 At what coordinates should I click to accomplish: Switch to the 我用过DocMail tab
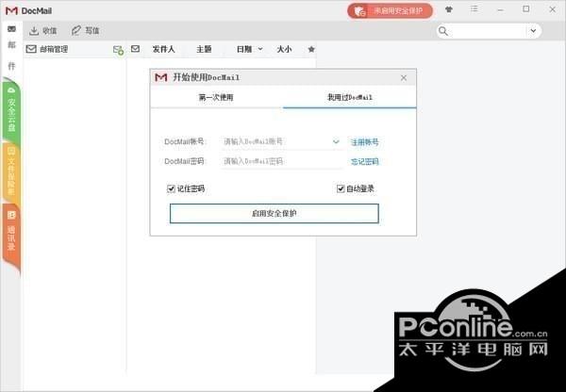[349, 97]
